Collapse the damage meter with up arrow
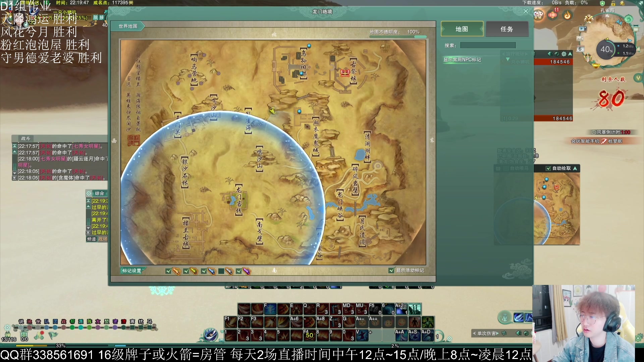This screenshot has height=362, width=644. point(570,54)
